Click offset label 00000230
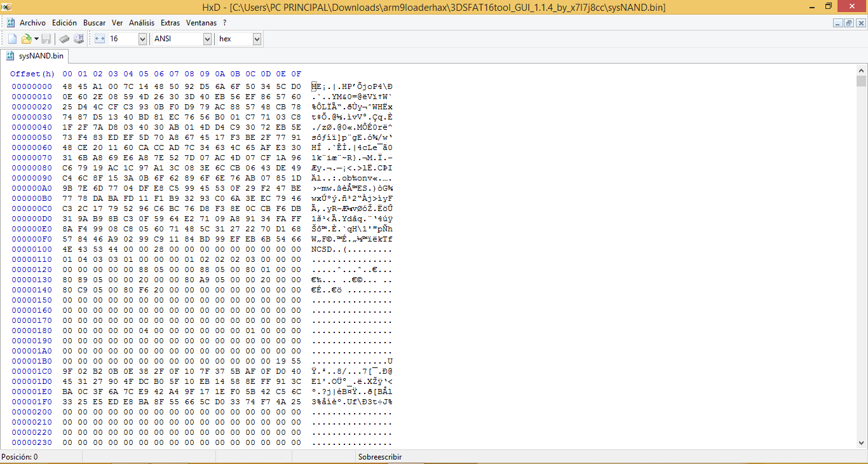 pyautogui.click(x=32, y=442)
